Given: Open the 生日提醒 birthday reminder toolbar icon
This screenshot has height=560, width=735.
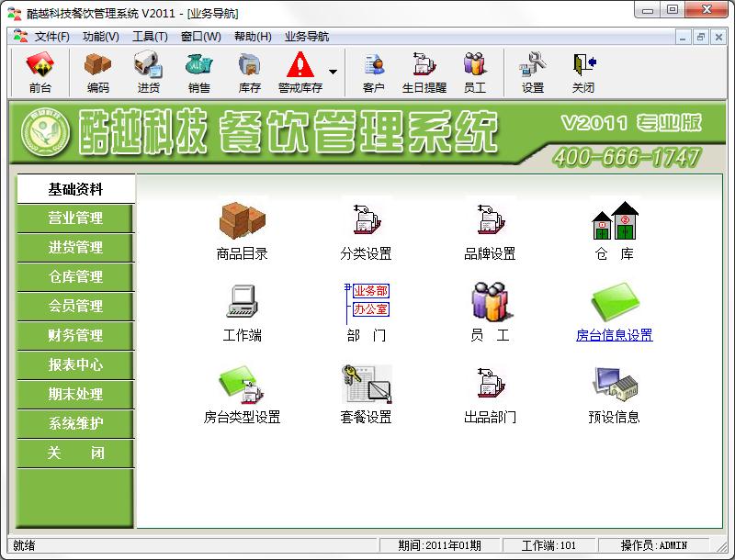Looking at the screenshot, I should 424,73.
